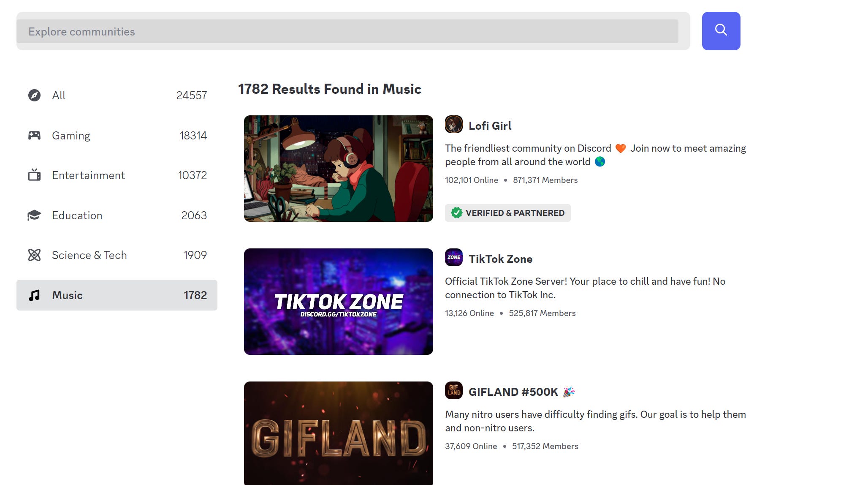Click the Music note icon
The width and height of the screenshot is (868, 485).
point(34,295)
